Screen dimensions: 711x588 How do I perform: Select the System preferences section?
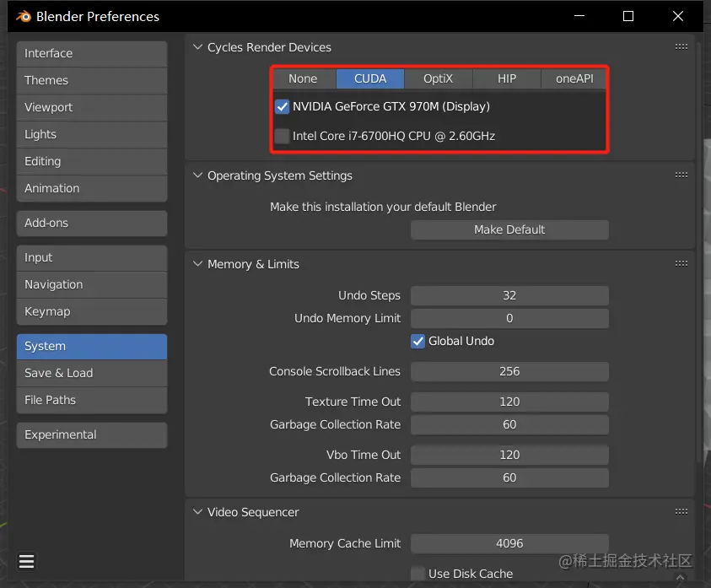click(92, 347)
